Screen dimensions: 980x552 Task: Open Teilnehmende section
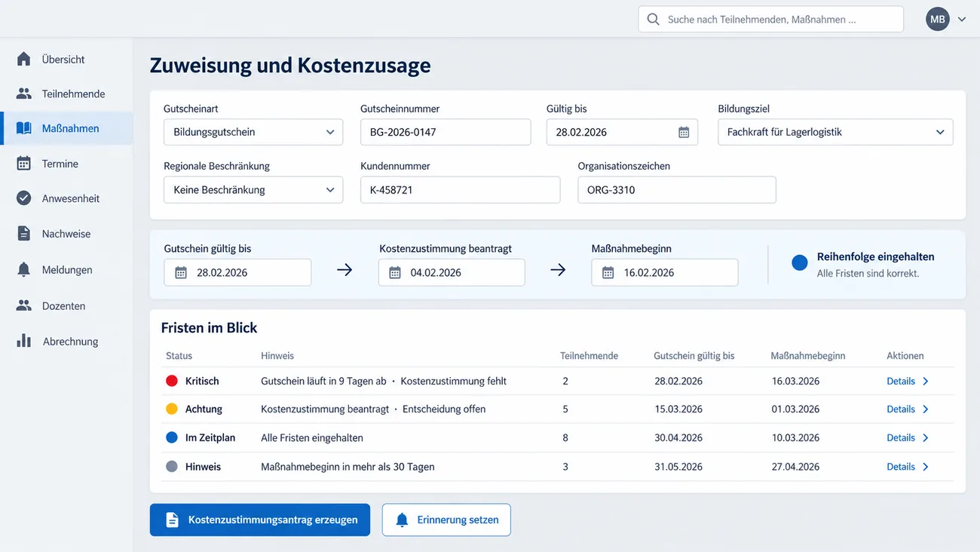[x=66, y=94]
